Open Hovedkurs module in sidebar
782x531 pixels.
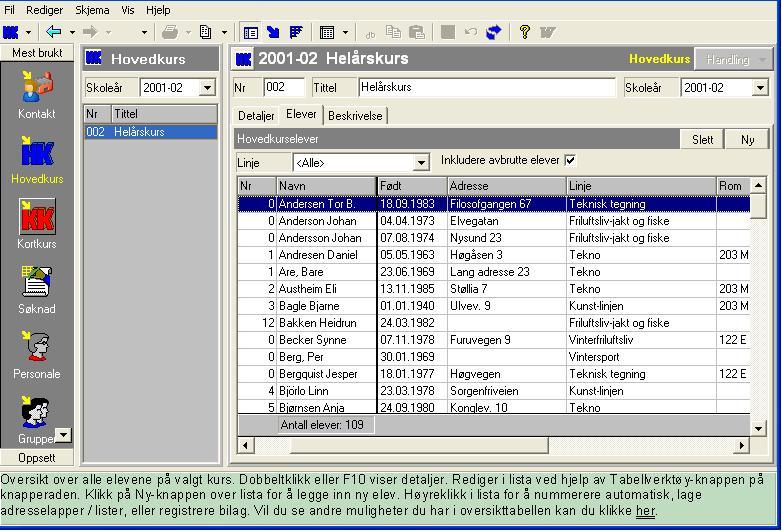[37, 160]
